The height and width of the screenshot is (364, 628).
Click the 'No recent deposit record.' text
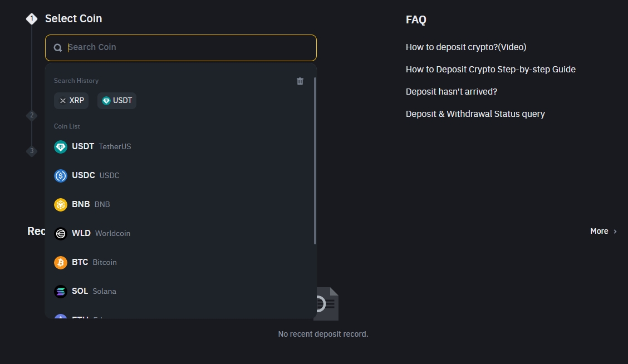tap(323, 334)
